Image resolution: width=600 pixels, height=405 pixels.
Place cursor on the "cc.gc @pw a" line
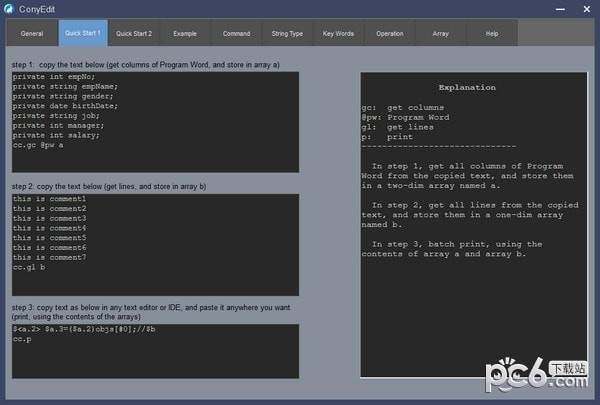click(x=38, y=145)
